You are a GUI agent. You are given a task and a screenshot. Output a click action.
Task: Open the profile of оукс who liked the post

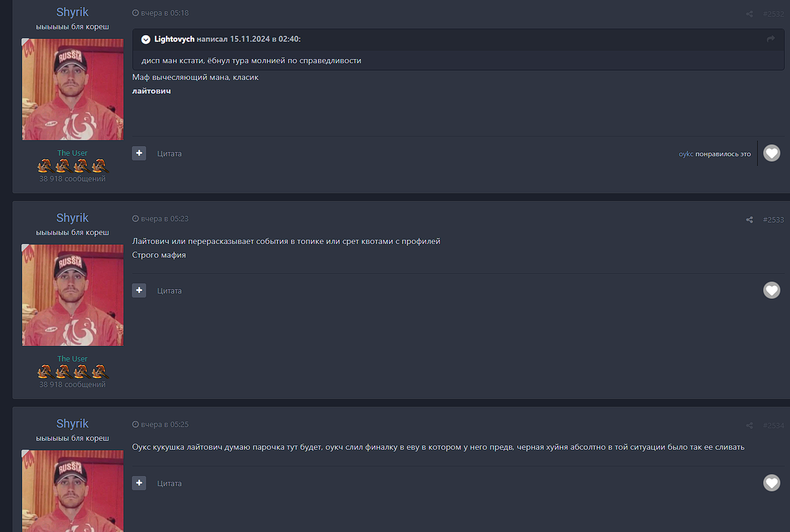point(686,154)
